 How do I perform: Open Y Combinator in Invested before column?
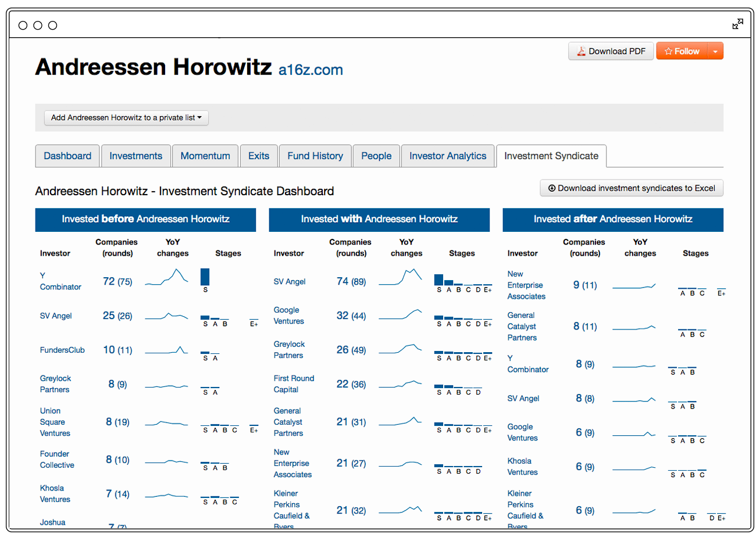point(60,281)
